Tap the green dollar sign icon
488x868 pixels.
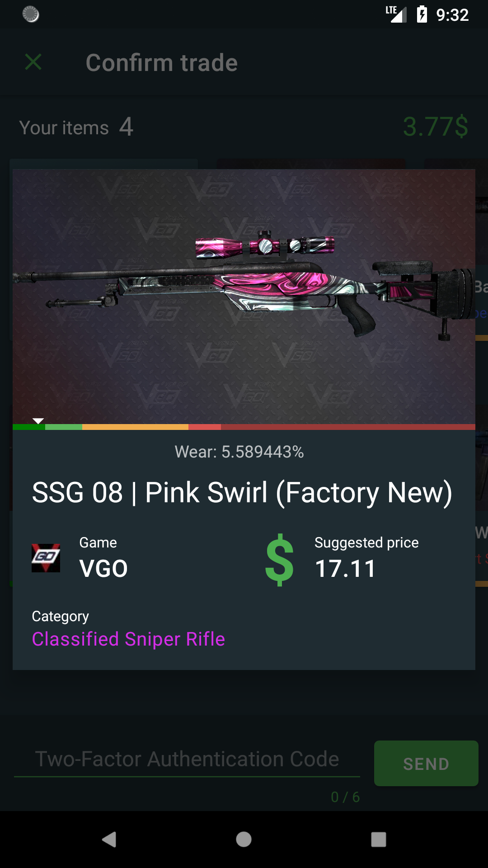pyautogui.click(x=279, y=560)
